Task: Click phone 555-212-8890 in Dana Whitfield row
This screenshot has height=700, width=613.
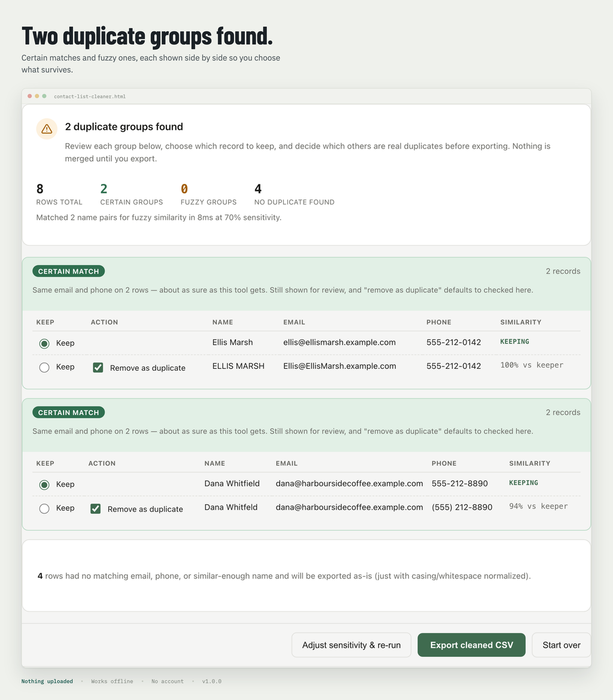Action: [460, 483]
